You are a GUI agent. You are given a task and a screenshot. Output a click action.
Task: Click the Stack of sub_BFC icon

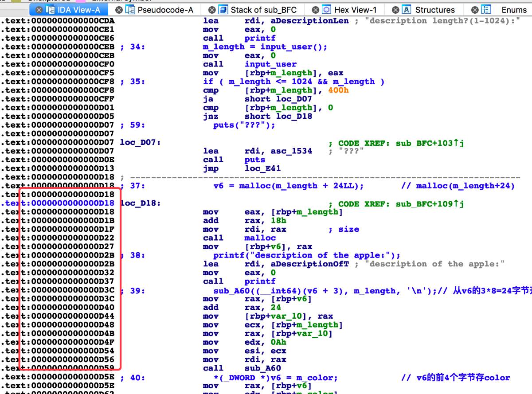click(x=223, y=10)
